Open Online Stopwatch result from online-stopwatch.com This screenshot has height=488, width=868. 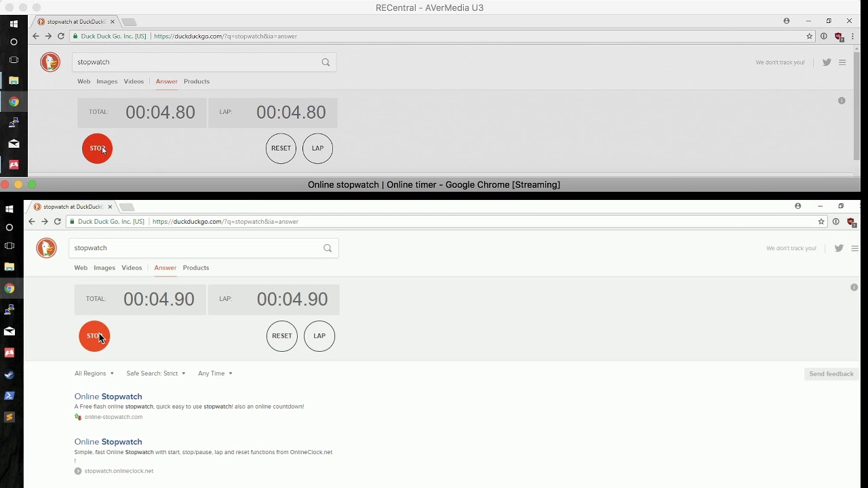click(108, 396)
